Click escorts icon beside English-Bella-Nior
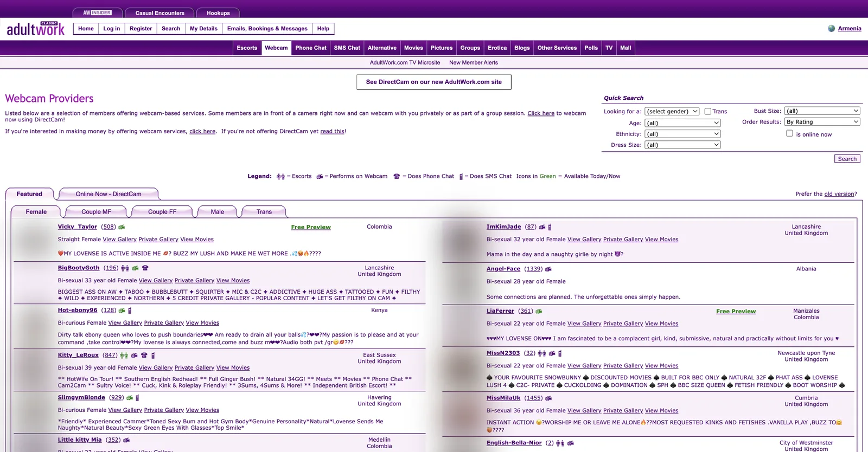 [x=560, y=443]
